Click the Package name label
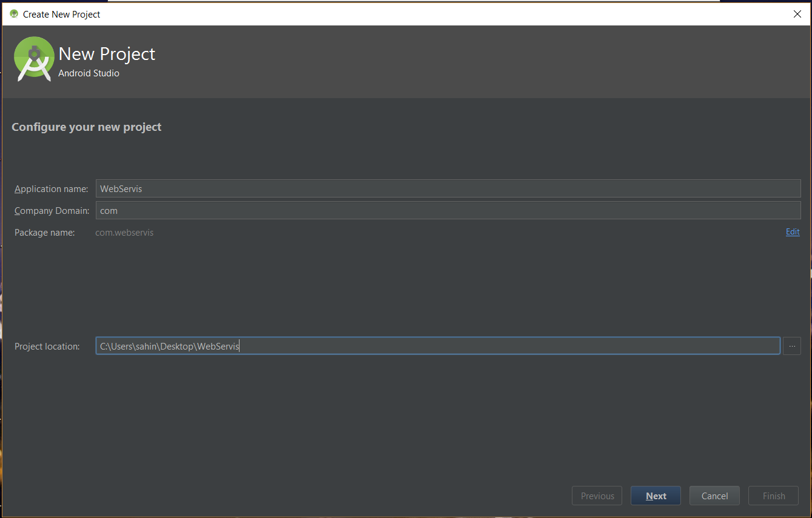Image resolution: width=812 pixels, height=518 pixels. pyautogui.click(x=45, y=233)
